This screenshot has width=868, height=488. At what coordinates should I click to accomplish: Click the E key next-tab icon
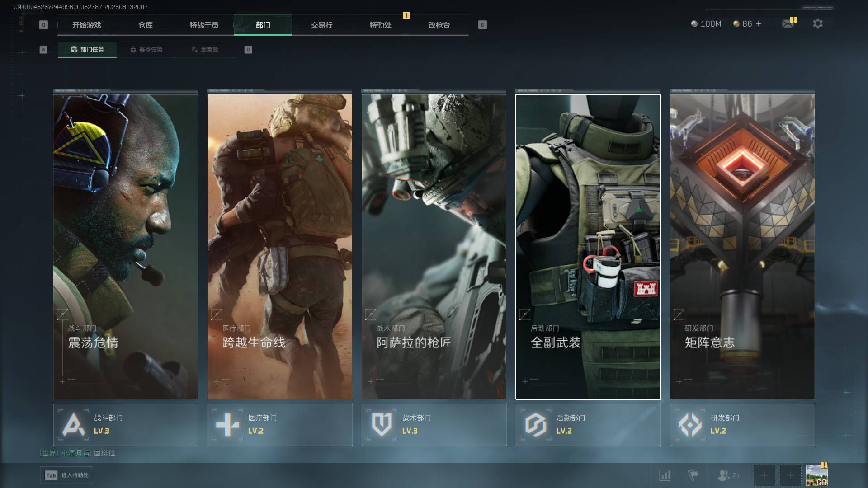pos(482,25)
